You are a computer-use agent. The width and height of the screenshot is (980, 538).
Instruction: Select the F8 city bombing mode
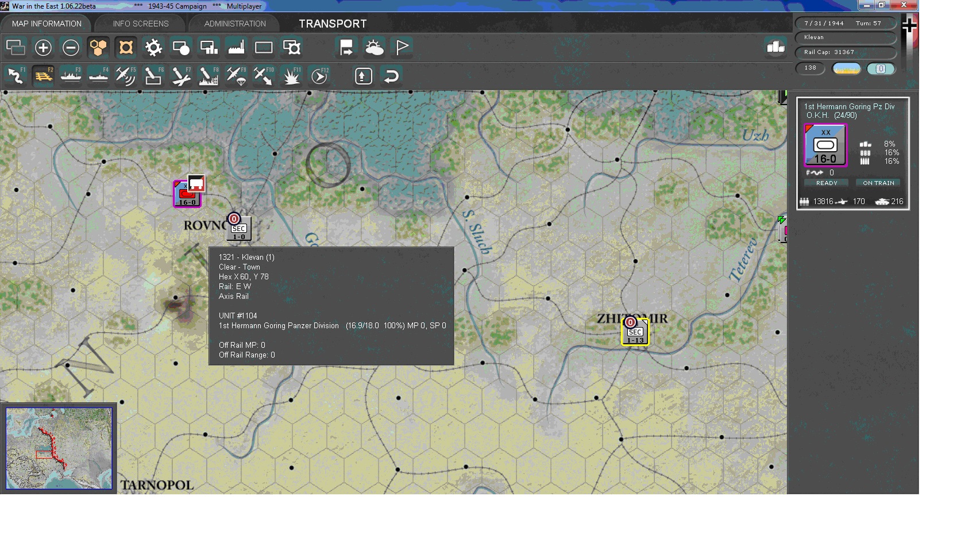209,76
